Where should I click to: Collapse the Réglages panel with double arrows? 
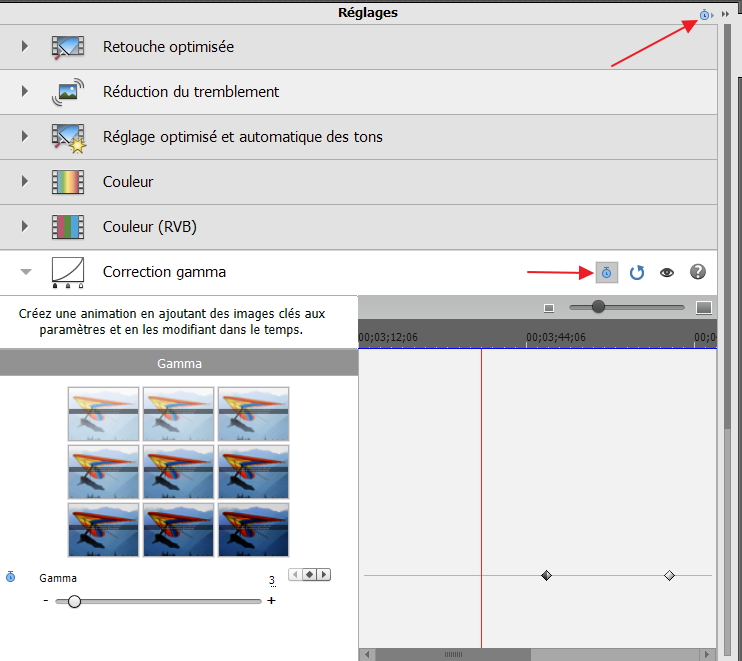click(725, 14)
